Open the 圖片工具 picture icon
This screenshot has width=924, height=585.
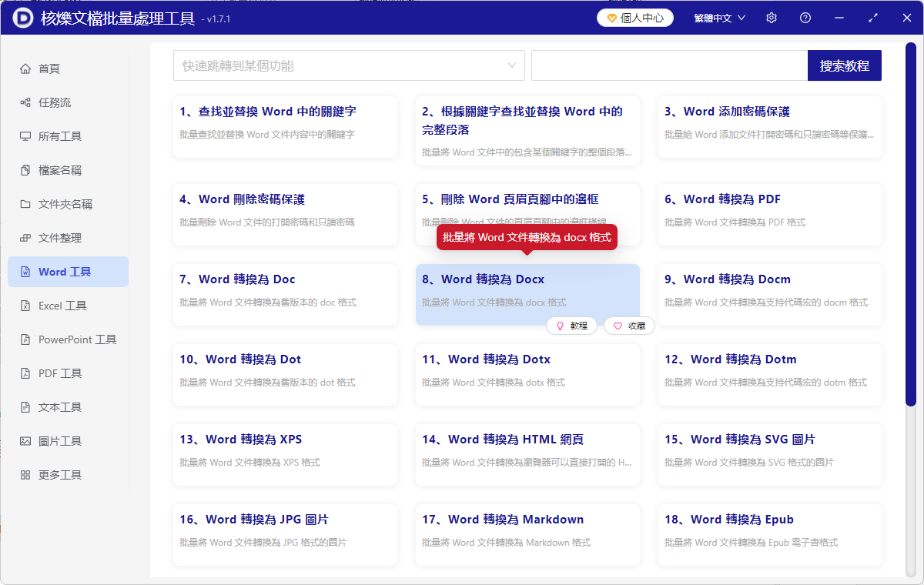(x=25, y=441)
